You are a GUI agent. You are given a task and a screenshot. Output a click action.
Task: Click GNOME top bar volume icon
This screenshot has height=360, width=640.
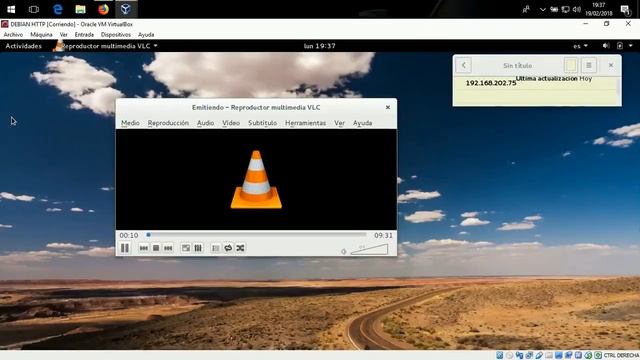pos(606,46)
